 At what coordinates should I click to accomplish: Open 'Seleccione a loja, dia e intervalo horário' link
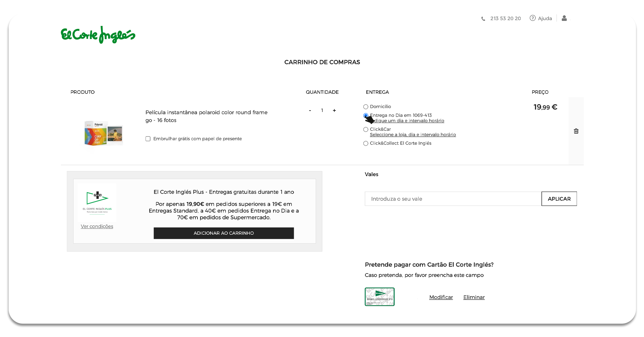click(413, 135)
